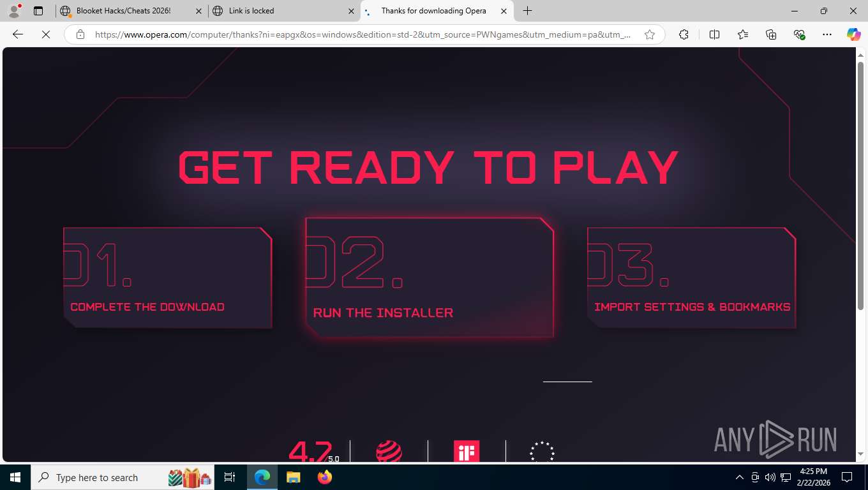This screenshot has width=868, height=490.
Task: Close the Link is locked tab
Action: tap(352, 11)
